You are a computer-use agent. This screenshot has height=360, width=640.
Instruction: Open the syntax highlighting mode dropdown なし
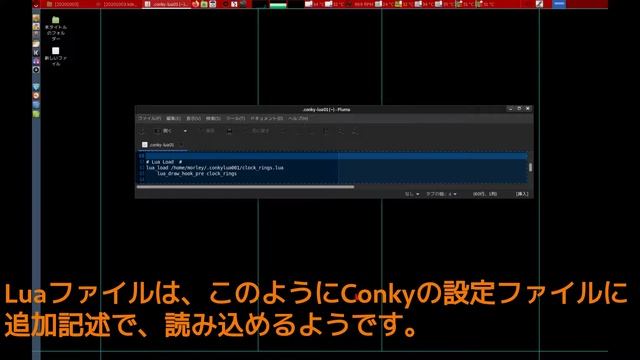pos(412,194)
